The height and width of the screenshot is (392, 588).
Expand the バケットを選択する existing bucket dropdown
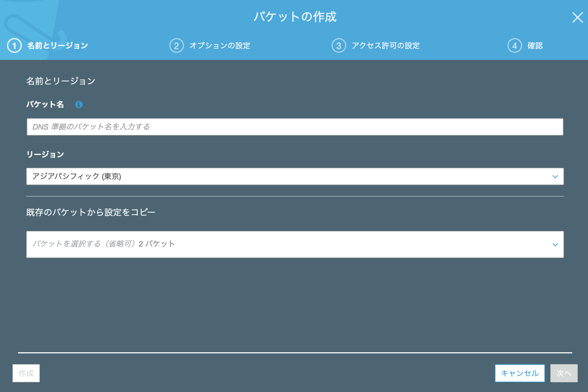click(x=295, y=244)
